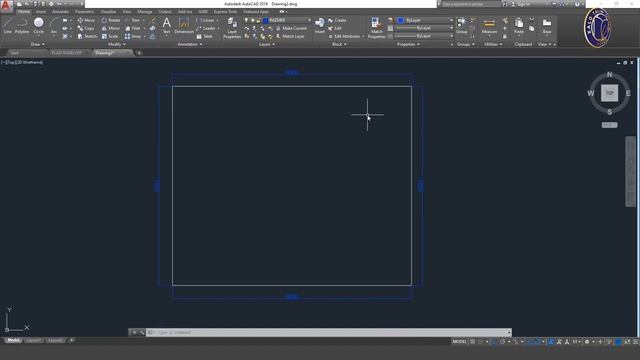Viewport: 640px width, 360px height.
Task: Open the Manage ribbon tab
Action: 144,12
